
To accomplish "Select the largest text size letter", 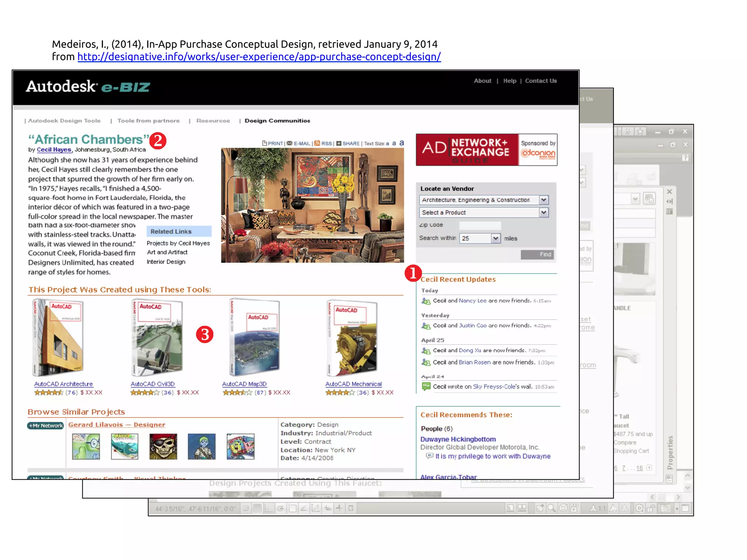I will coord(402,143).
